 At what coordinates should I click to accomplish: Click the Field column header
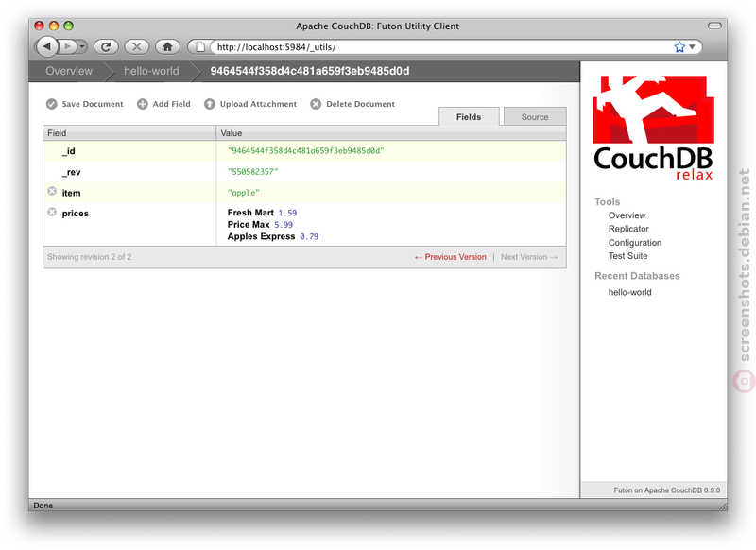[x=129, y=133]
